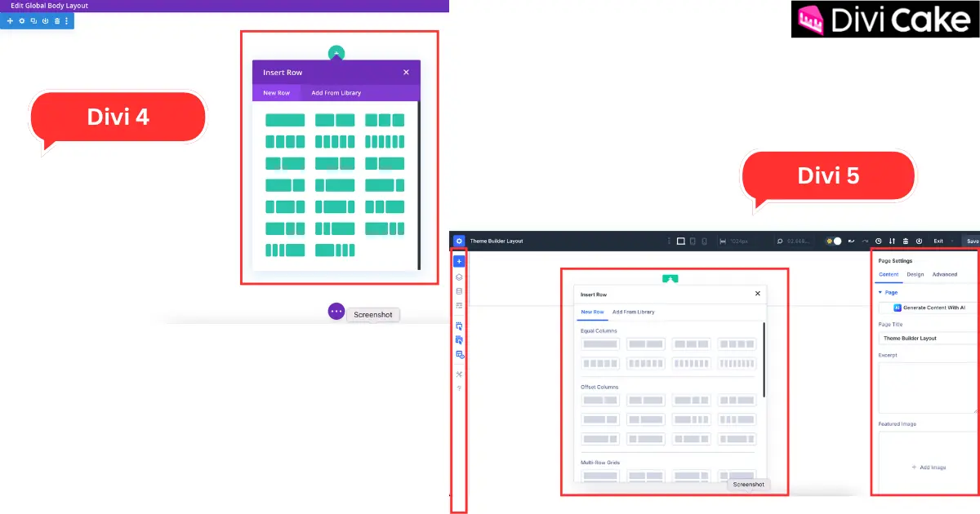
Task: Switch to desktop view icon in Divi 5 top bar
Action: pos(681,241)
